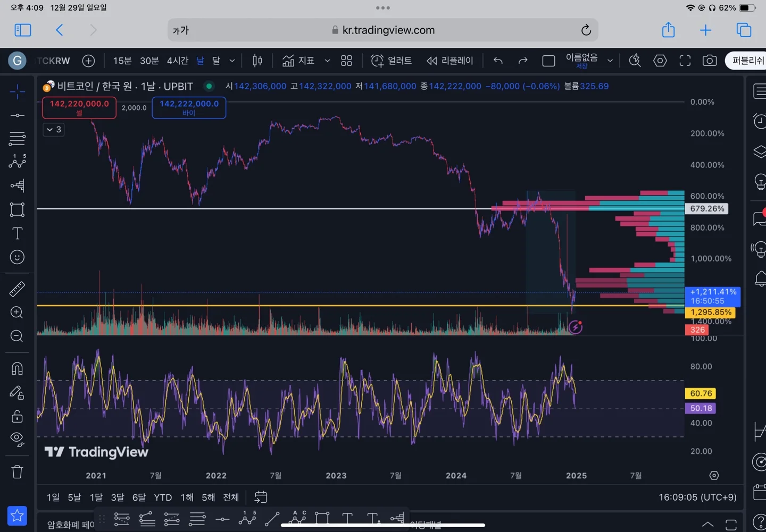Open the 비트코인 / 한국 원 symbol title
The image size is (766, 532).
(x=125, y=86)
